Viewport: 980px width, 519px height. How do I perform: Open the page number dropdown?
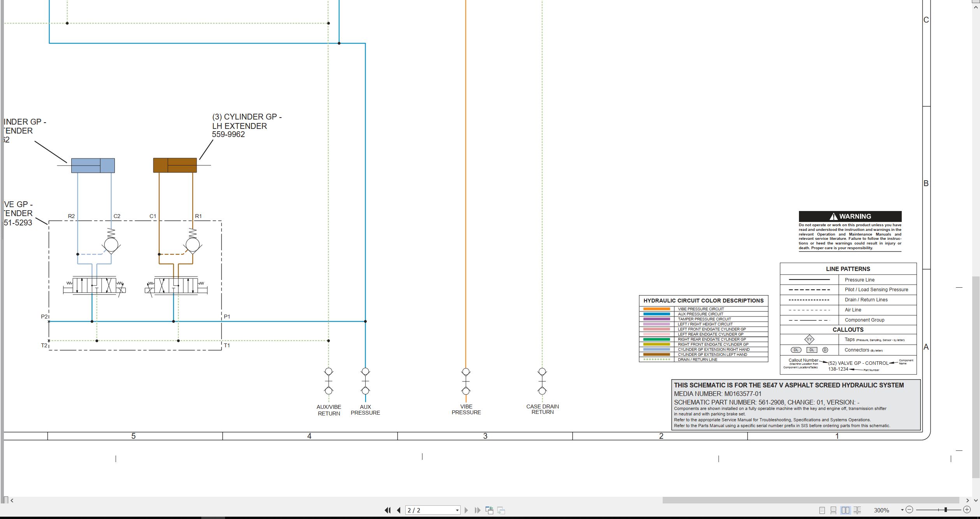click(457, 510)
